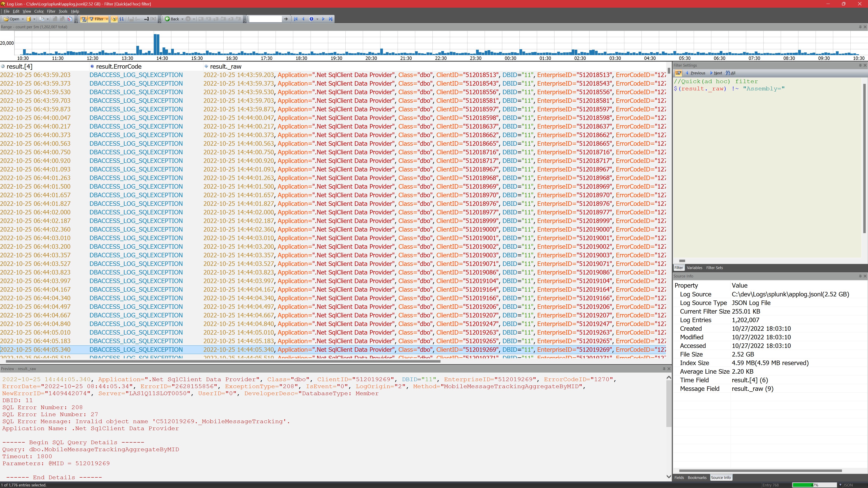The width and height of the screenshot is (868, 488).
Task: Click the $1 variable icon
Action: [x=122, y=19]
